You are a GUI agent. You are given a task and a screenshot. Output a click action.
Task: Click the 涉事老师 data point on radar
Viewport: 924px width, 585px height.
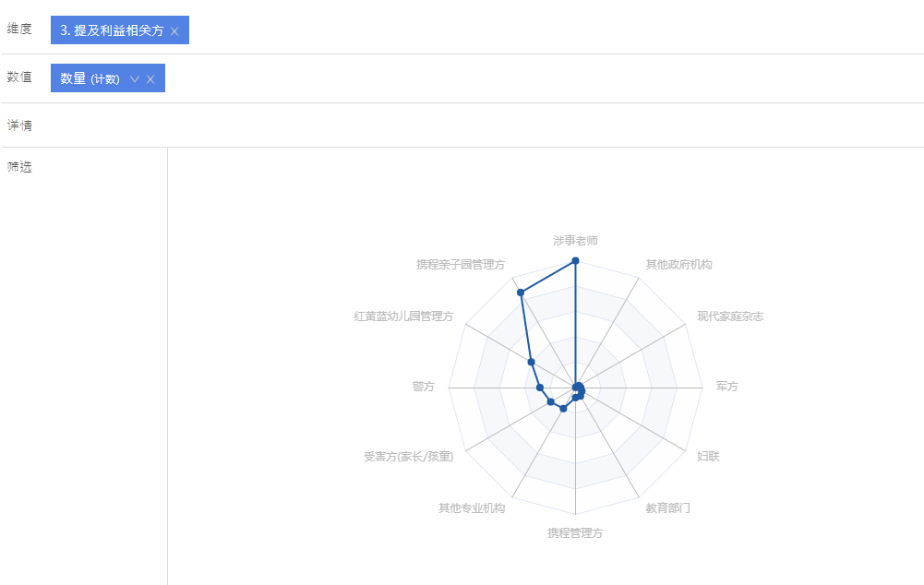point(576,261)
